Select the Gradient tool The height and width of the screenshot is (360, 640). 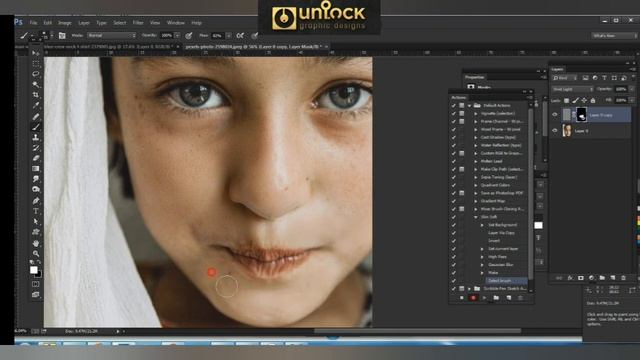tap(36, 169)
